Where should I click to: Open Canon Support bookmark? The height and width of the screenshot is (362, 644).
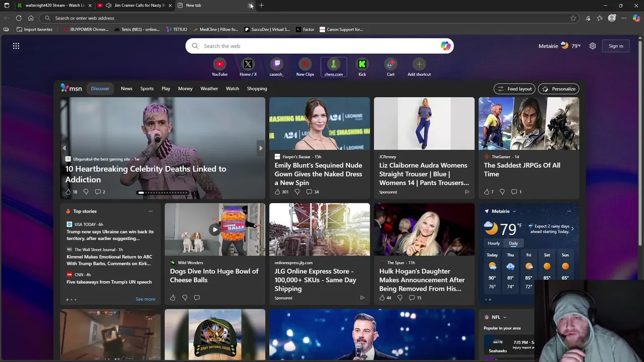(341, 29)
